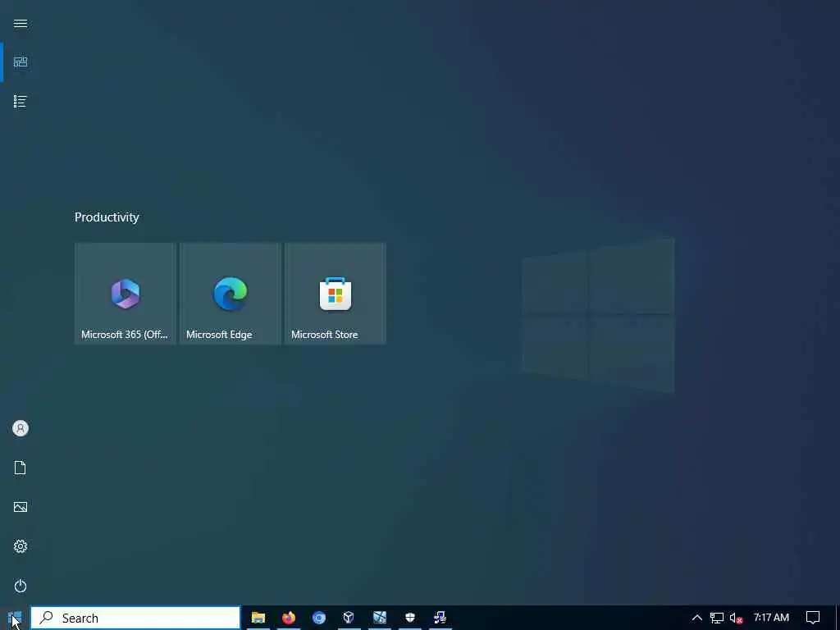The image size is (840, 630).
Task: Open File Explorer from the taskbar
Action: (258, 618)
